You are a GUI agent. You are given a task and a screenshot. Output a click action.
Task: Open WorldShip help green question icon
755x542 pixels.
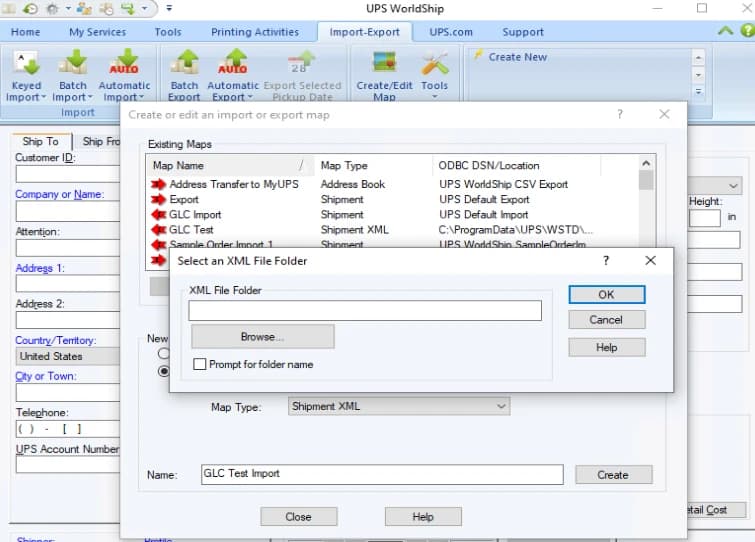[x=748, y=31]
